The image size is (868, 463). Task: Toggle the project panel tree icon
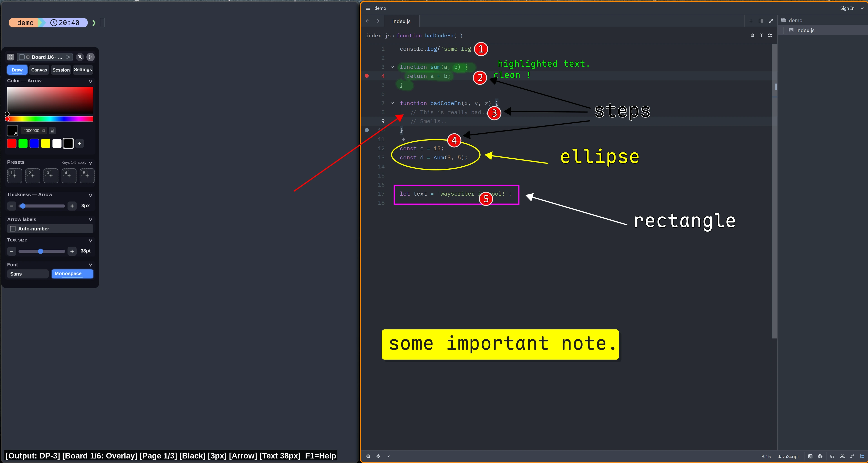[862, 456]
